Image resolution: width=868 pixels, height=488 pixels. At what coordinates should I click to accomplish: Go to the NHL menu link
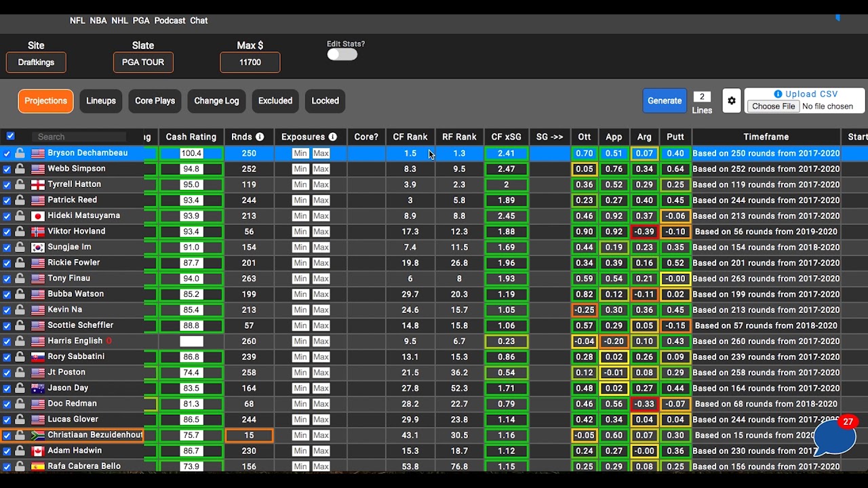(120, 21)
